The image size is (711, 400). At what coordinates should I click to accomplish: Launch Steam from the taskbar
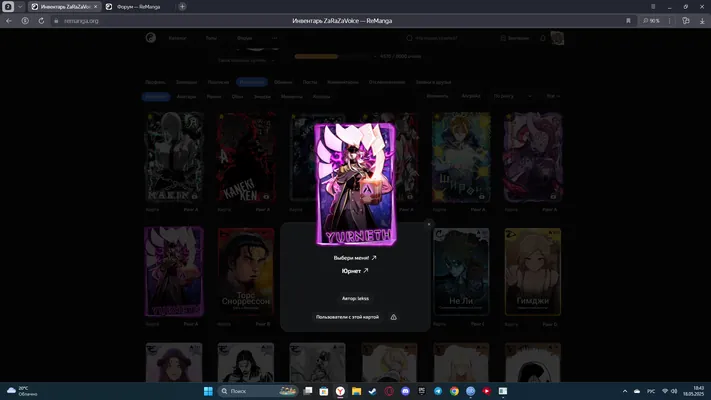(x=373, y=391)
